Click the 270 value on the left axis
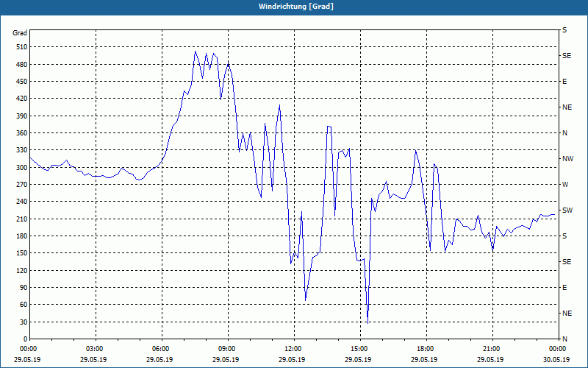Viewport: 588px width, 368px height. coord(22,185)
